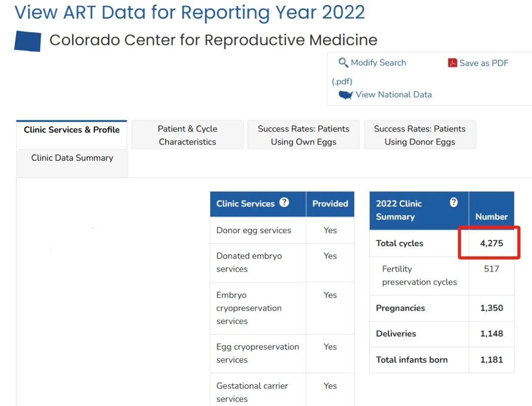Click Yes for Egg cryopreservation services
This screenshot has width=532, height=406.
click(330, 347)
